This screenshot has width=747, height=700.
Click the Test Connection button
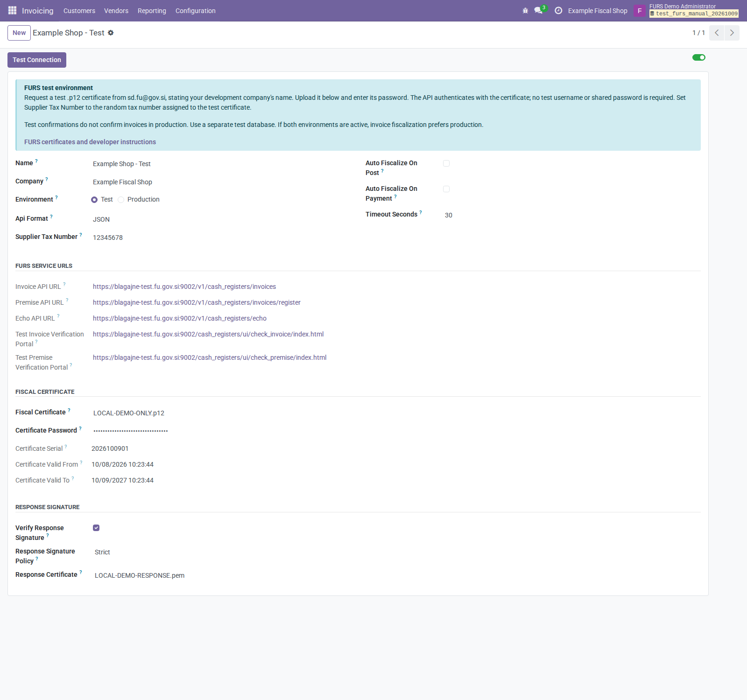pos(37,60)
